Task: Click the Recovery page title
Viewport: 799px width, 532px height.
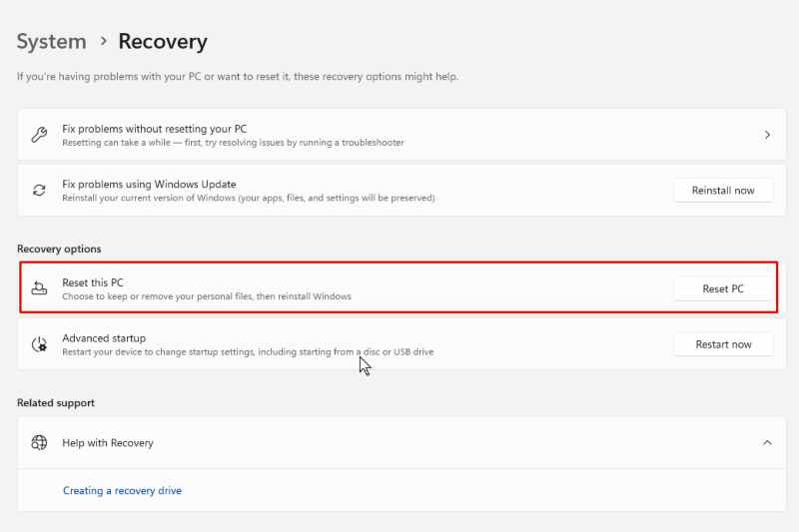Action: 163,42
